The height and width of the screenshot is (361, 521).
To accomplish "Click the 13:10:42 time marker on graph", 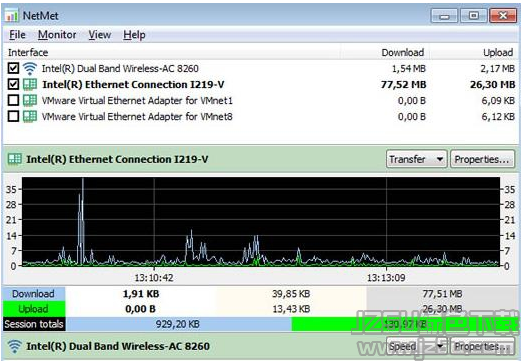I will click(154, 278).
